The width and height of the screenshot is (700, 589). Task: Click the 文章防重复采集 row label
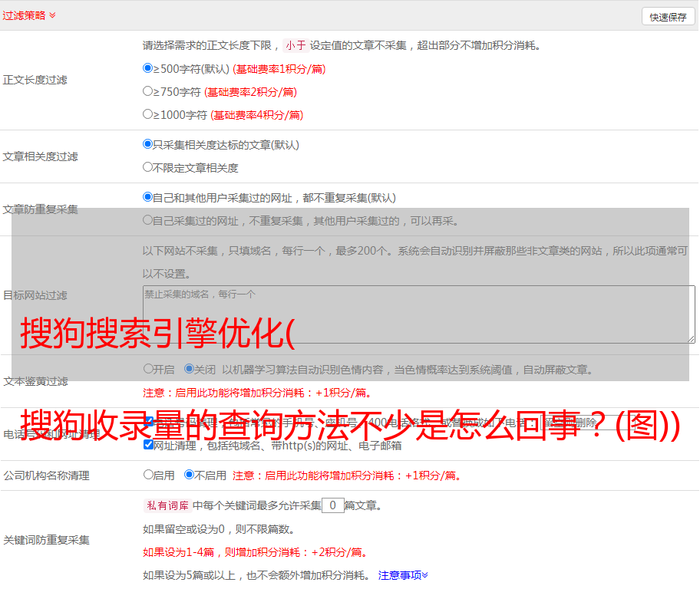point(40,209)
